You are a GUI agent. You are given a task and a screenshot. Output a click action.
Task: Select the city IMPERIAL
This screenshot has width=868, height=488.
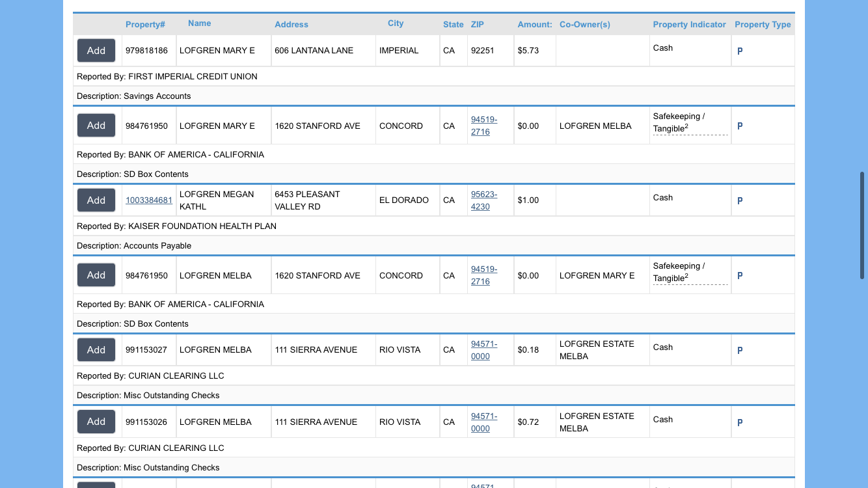point(399,51)
